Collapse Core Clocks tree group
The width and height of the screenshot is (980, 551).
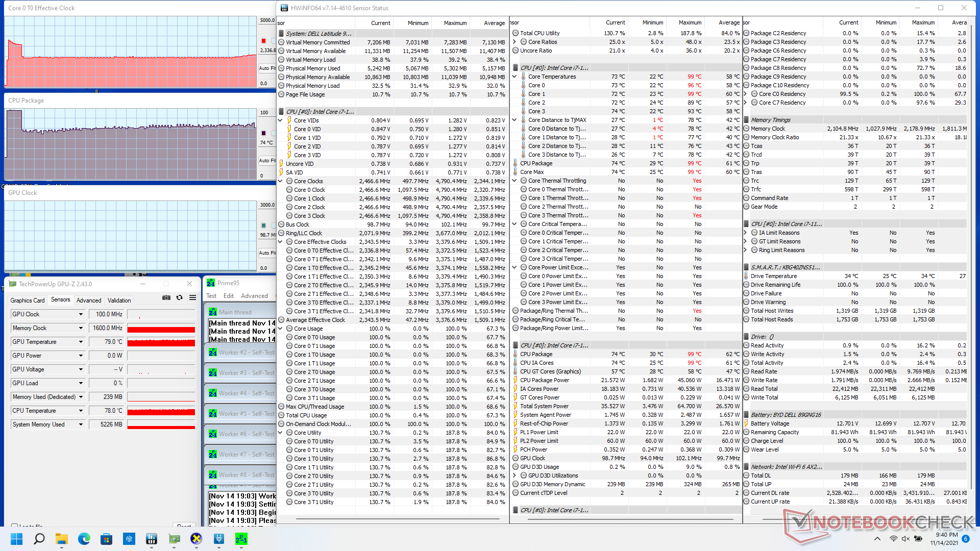pos(280,181)
